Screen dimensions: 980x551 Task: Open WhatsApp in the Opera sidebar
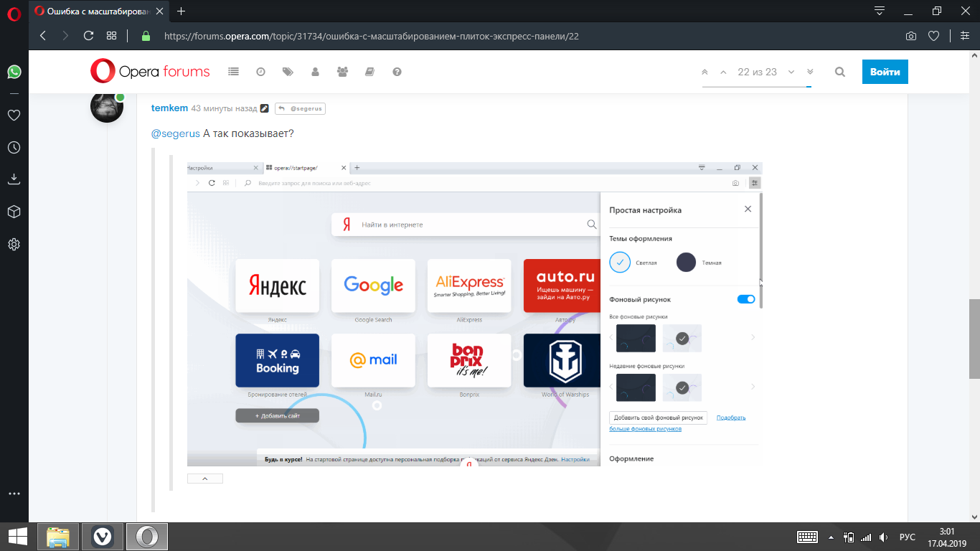click(14, 72)
